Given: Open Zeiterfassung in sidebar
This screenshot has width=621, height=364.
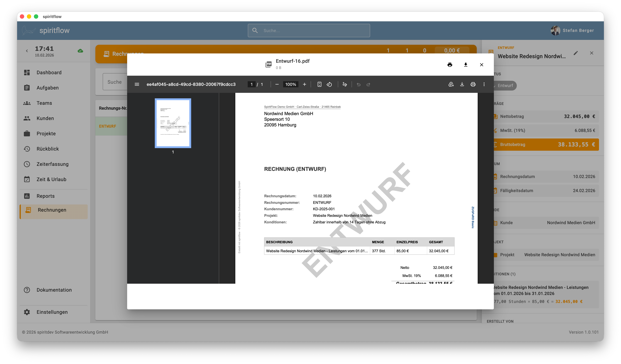Looking at the screenshot, I should (x=52, y=164).
